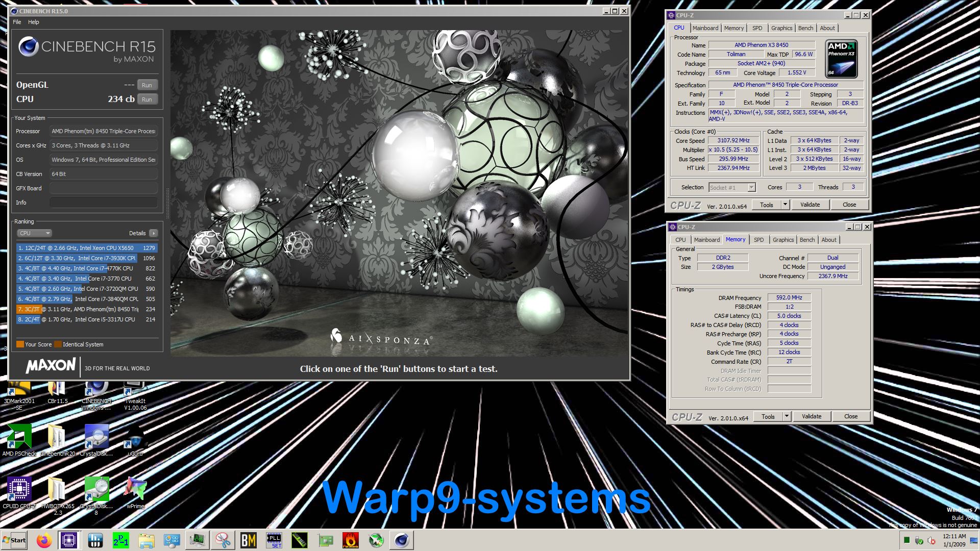Open the Start menu
Image resolution: width=980 pixels, height=551 pixels.
[15, 540]
